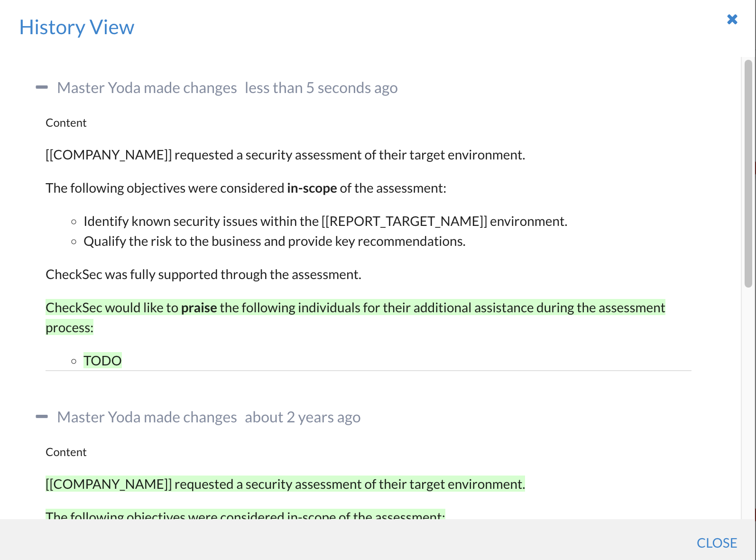Click 'Master Yoda made changes' on the newest entry
The image size is (756, 560).
[x=147, y=88]
